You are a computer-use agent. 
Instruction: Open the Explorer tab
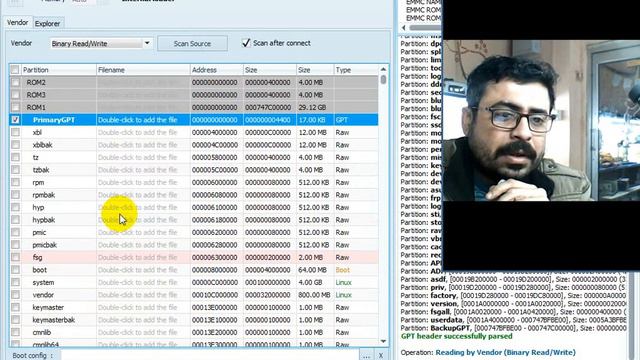[47, 24]
